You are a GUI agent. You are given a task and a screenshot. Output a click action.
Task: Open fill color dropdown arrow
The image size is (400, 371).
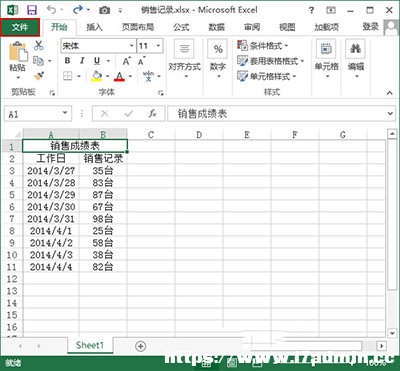(x=108, y=77)
